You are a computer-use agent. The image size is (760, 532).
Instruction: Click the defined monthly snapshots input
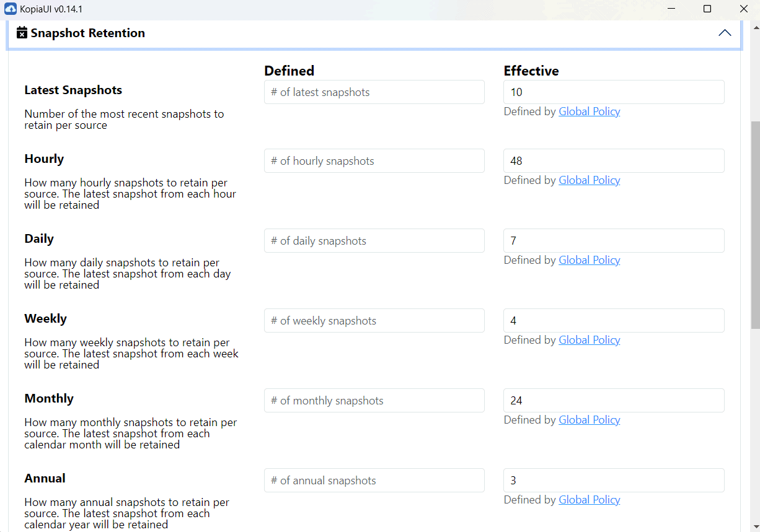point(374,401)
